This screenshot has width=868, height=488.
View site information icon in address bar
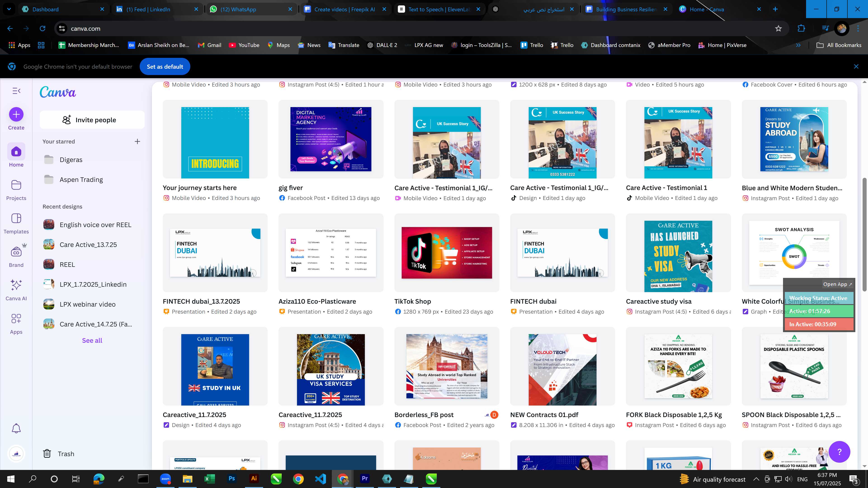(62, 29)
